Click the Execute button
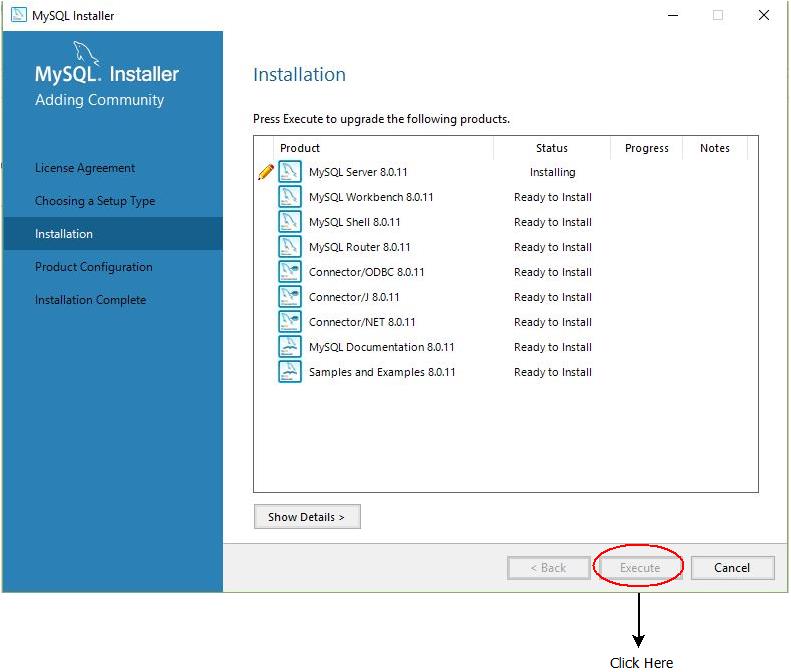The height and width of the screenshot is (672, 791). click(640, 568)
